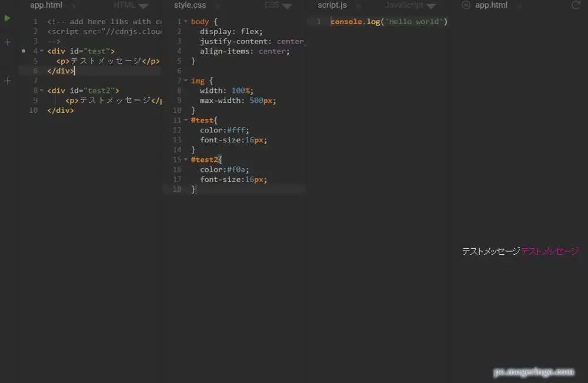Close the app.html editor tab

[x=73, y=6]
